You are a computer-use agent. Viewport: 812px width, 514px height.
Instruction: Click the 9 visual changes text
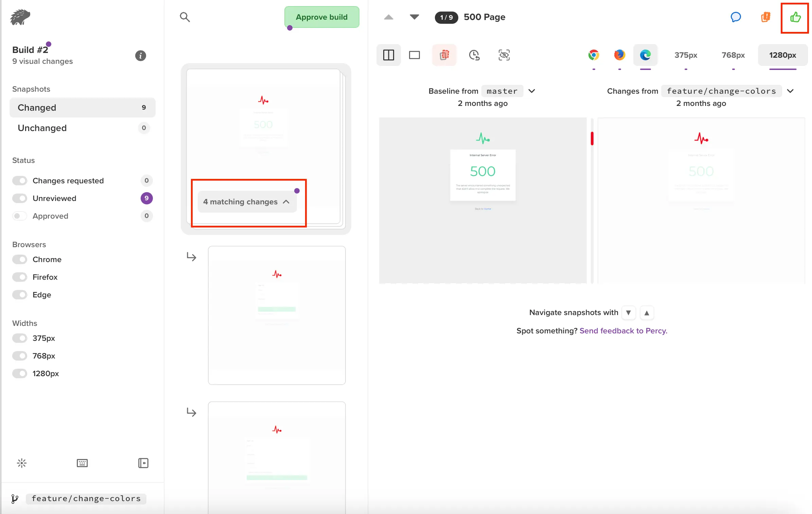[x=42, y=61]
